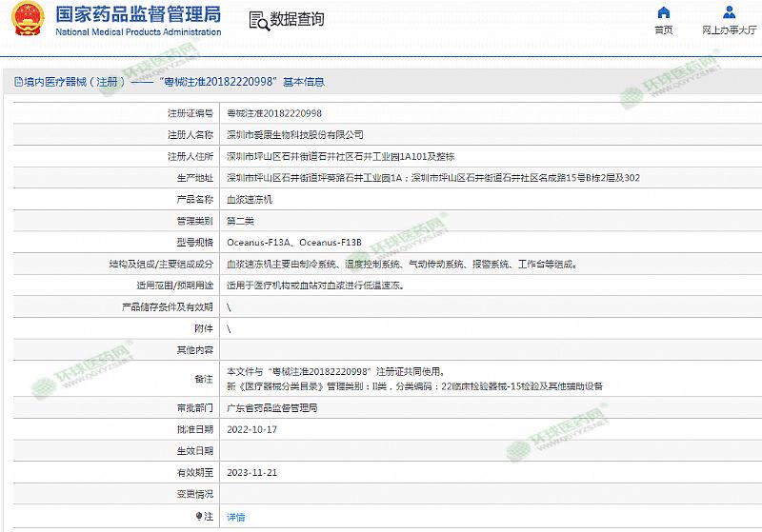Click expiry date 2023-11-21 cell
The height and width of the screenshot is (532, 762).
[251, 472]
